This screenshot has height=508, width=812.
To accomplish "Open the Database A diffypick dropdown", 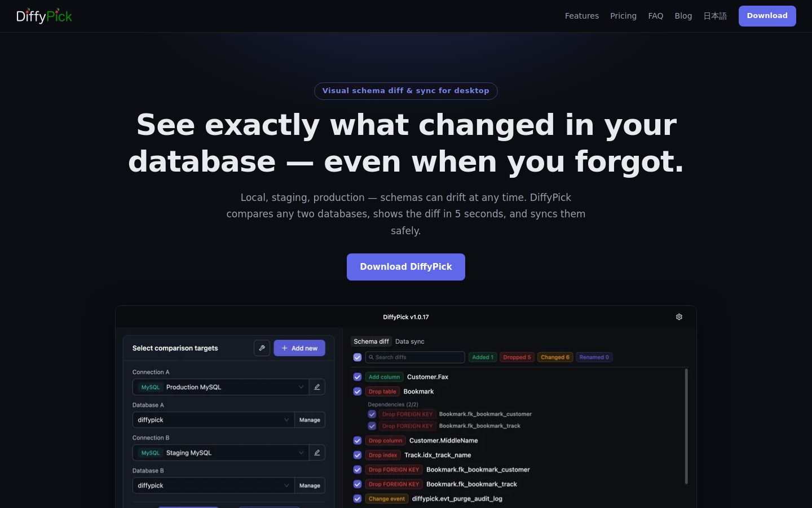I will tap(213, 420).
